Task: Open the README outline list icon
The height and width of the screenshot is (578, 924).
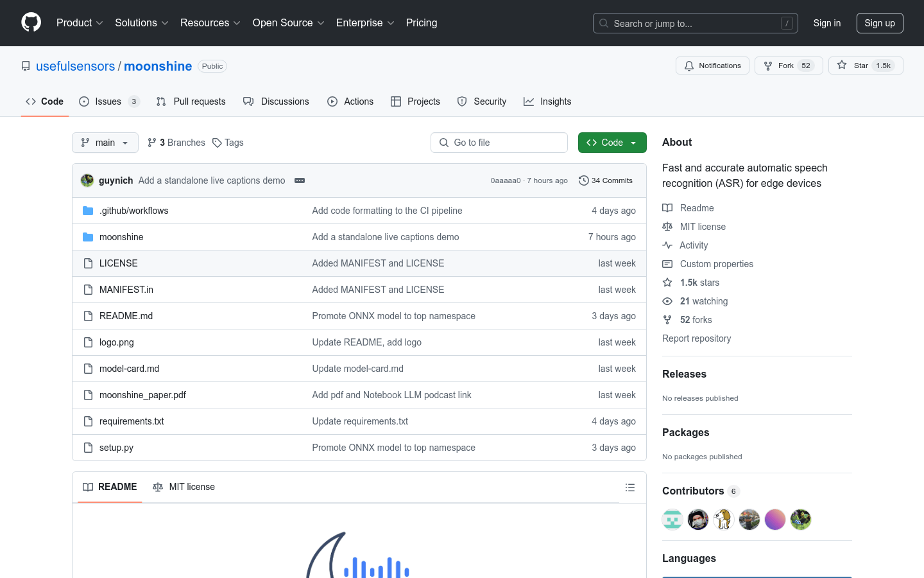Action: tap(630, 487)
